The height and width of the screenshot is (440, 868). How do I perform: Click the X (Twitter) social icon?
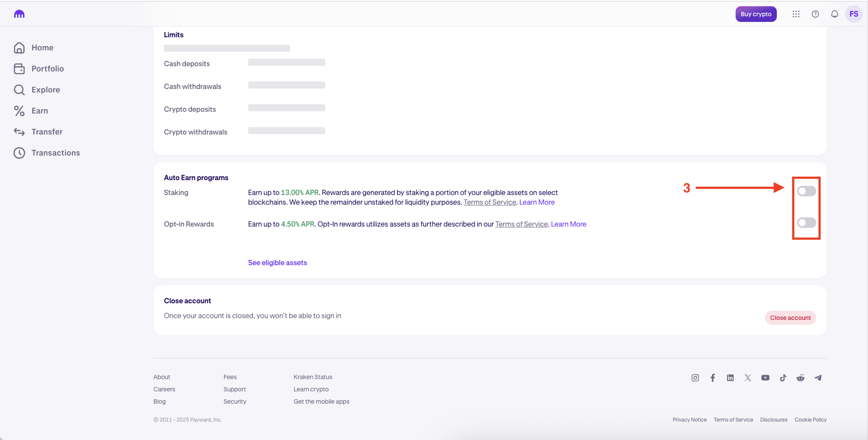(x=748, y=377)
